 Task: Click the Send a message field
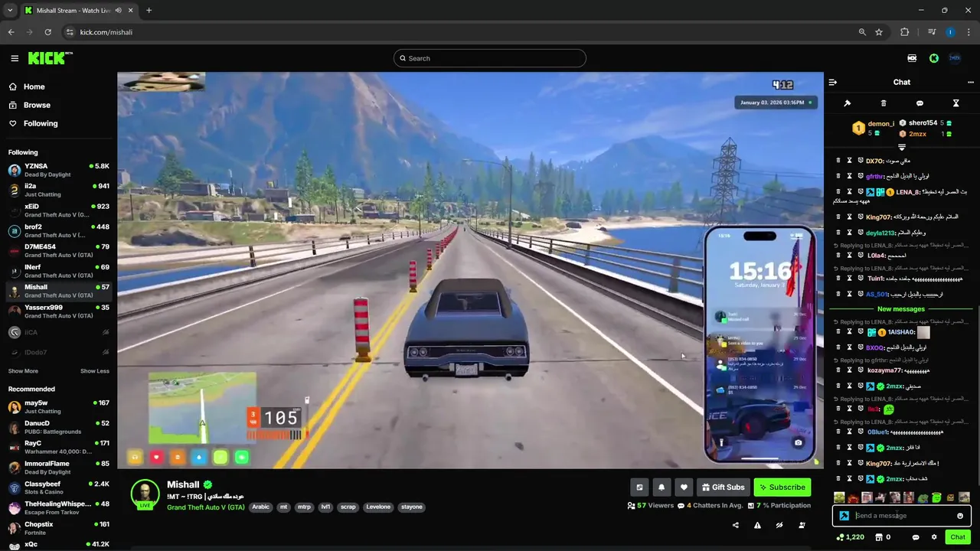click(902, 516)
